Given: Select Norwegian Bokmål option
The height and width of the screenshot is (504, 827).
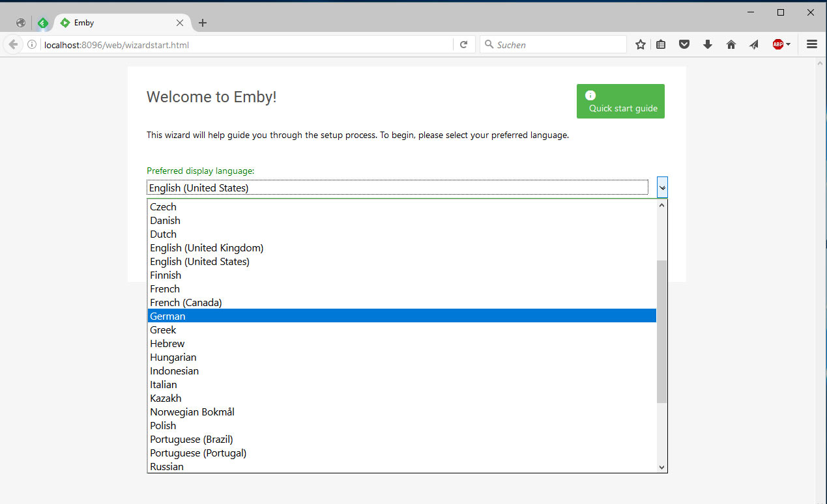Looking at the screenshot, I should click(402, 412).
